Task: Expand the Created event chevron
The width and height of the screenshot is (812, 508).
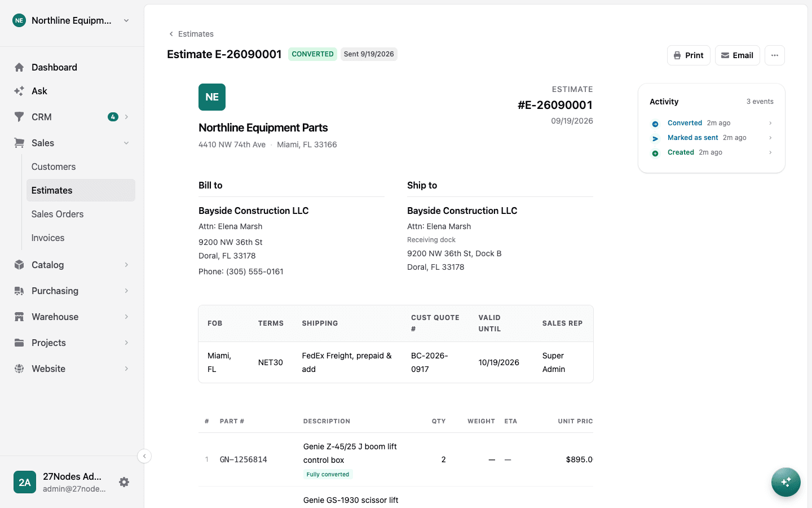Action: [770, 152]
